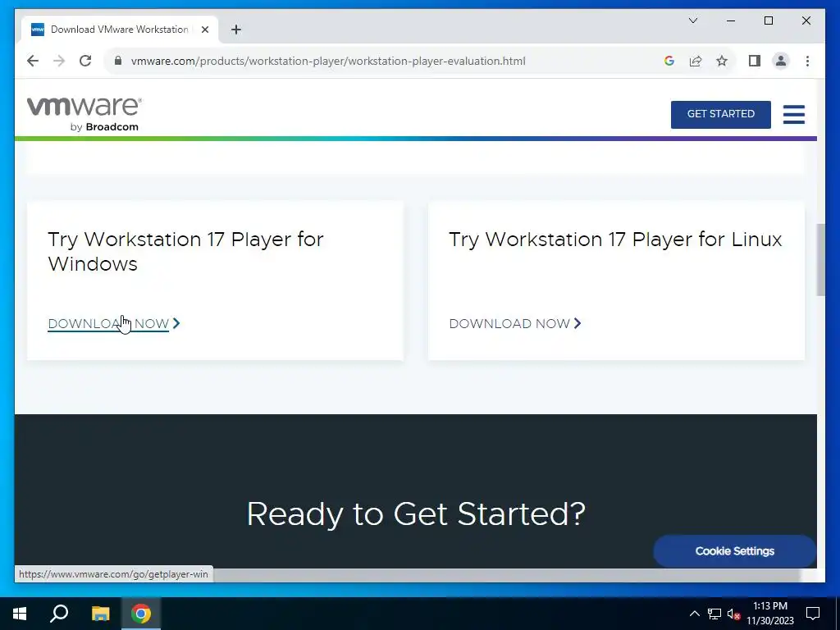
Task: Share this page using share icon
Action: 696,61
